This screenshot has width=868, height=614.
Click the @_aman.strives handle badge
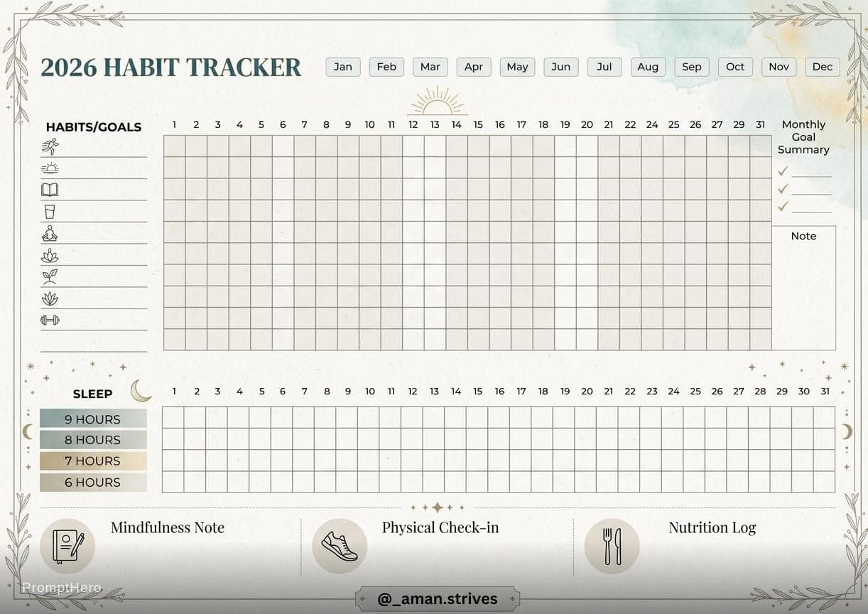tap(438, 599)
